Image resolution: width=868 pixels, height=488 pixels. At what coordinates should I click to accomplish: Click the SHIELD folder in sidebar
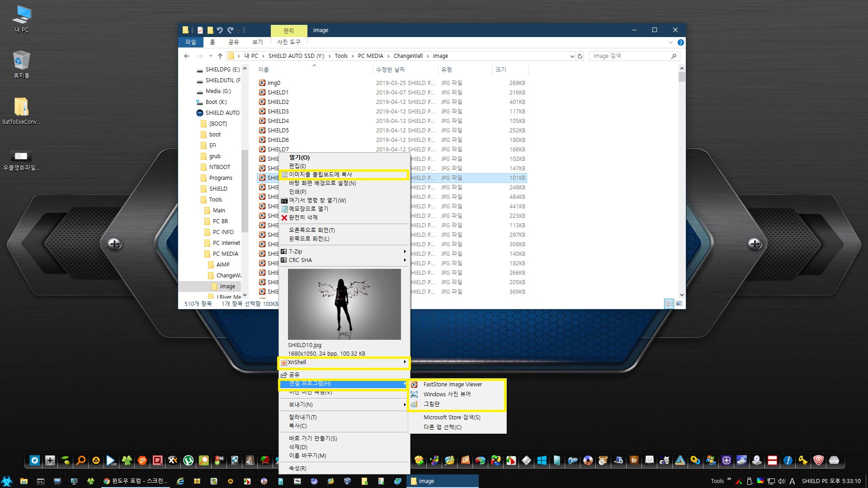click(x=218, y=188)
